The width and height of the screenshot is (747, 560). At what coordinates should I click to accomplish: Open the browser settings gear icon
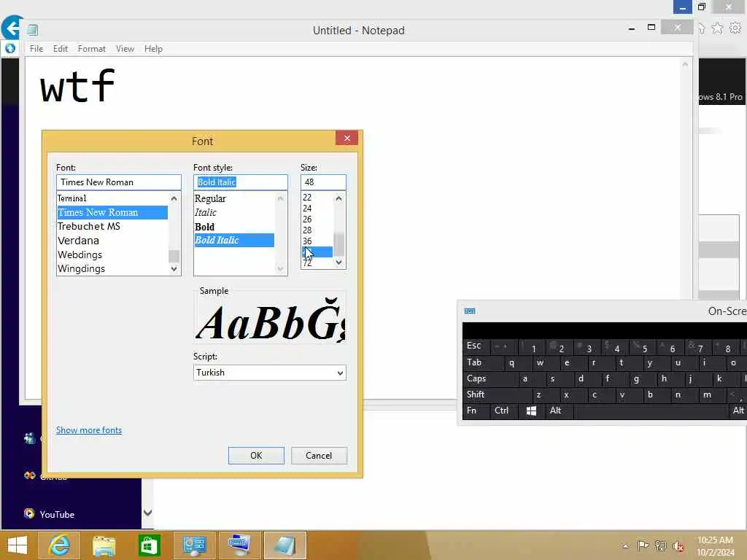pos(735,28)
